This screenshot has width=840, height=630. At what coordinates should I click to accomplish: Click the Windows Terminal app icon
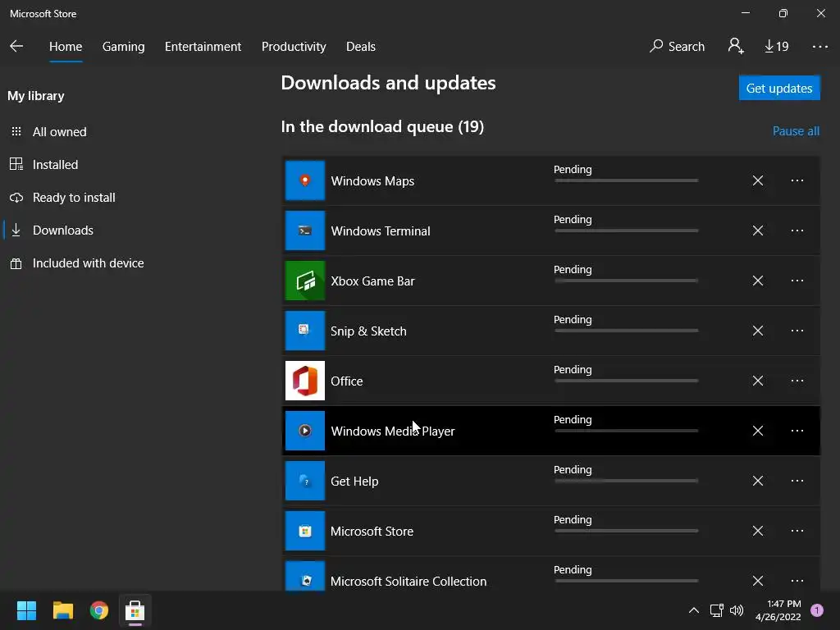coord(305,231)
